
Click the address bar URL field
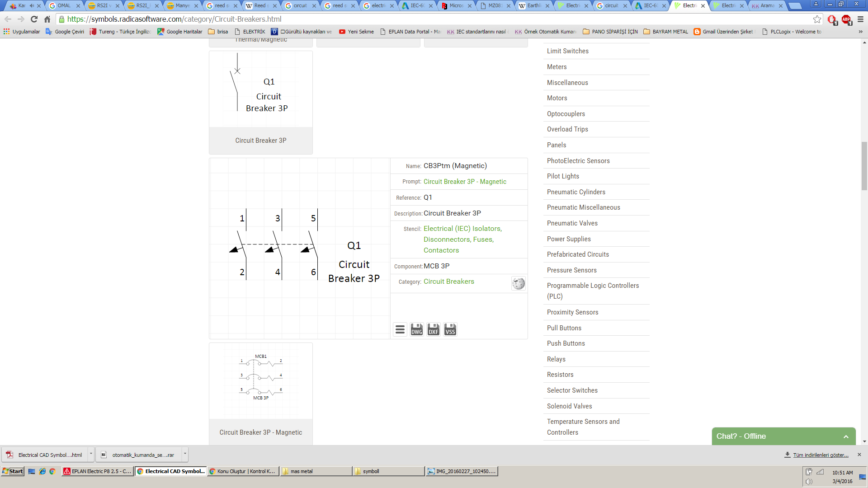(434, 19)
